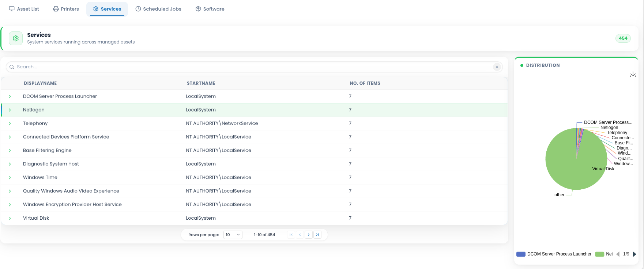The width and height of the screenshot is (644, 269).
Task: Go to the next page of services
Action: coord(309,235)
